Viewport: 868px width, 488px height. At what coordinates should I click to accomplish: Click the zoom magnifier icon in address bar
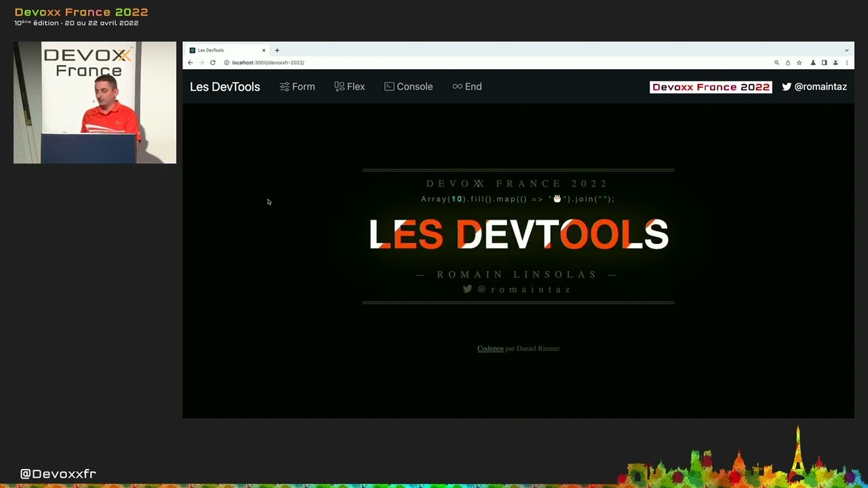776,62
